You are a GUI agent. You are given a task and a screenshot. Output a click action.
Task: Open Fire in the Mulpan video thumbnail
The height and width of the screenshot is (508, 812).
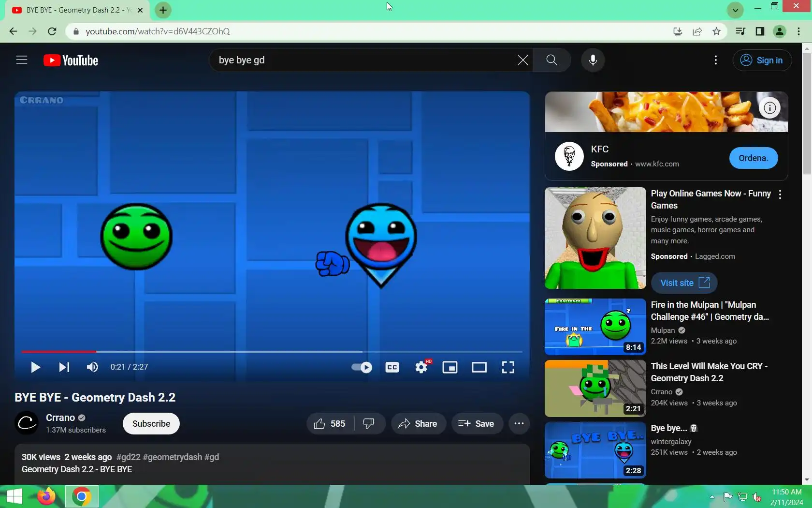tap(595, 327)
